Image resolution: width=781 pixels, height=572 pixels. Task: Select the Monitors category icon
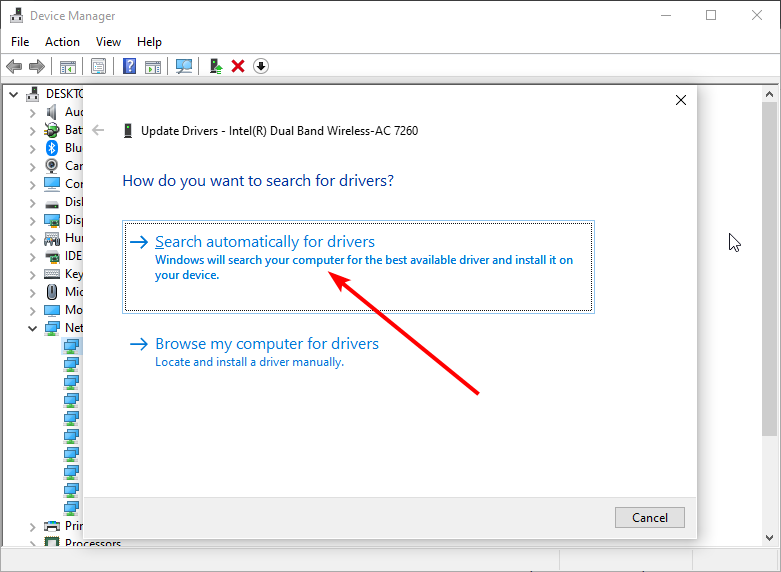coord(52,310)
